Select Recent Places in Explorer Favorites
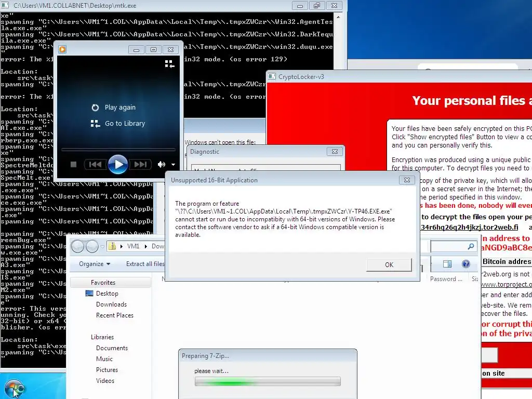 coord(115,315)
